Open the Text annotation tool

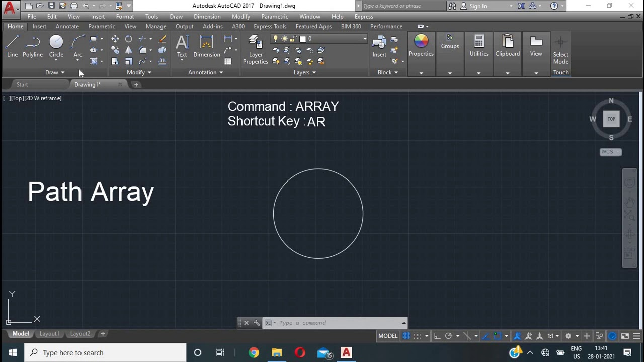[x=182, y=46]
